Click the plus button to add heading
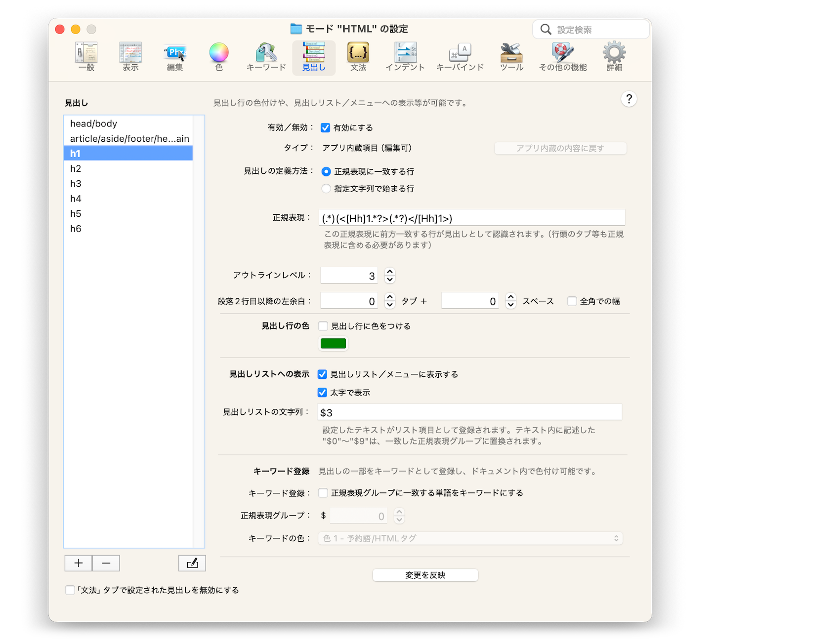Viewport: 840px width, 642px height. (78, 563)
